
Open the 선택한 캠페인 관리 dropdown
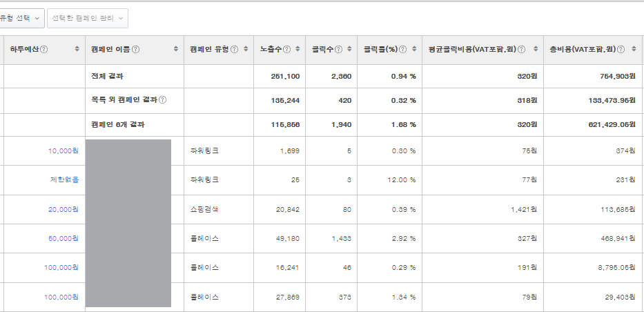(x=88, y=19)
